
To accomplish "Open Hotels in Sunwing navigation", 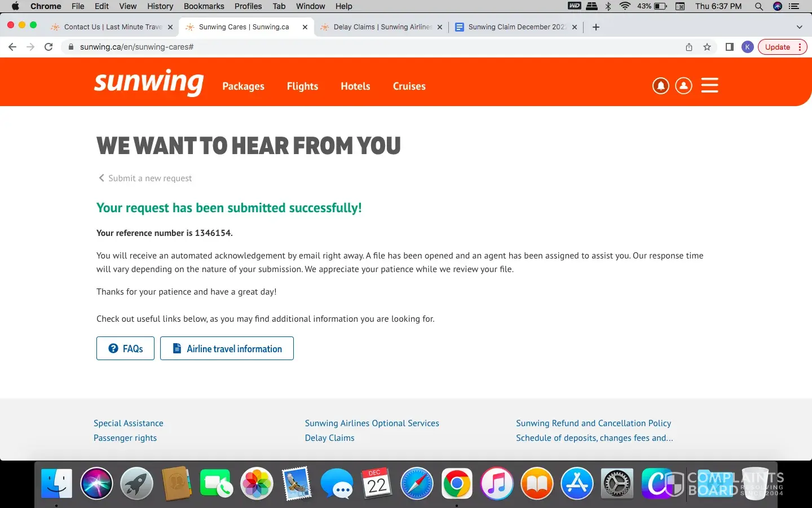I will 355,86.
